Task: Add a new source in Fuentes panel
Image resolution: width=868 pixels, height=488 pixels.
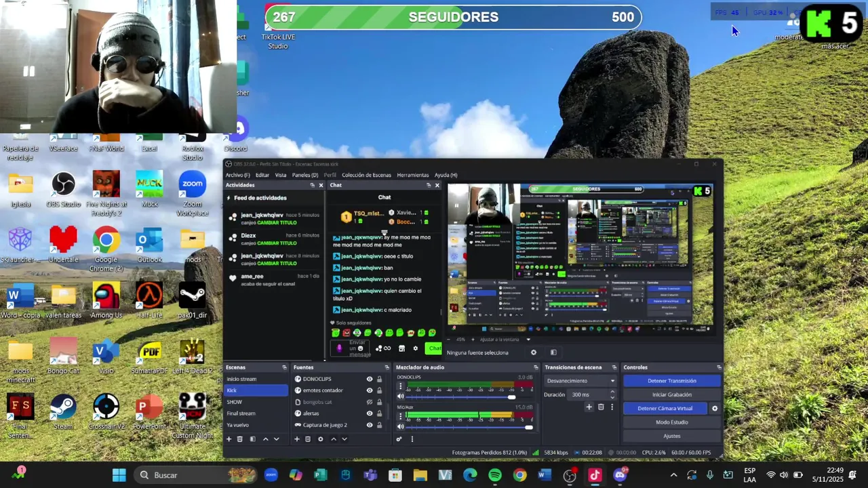Action: point(296,439)
